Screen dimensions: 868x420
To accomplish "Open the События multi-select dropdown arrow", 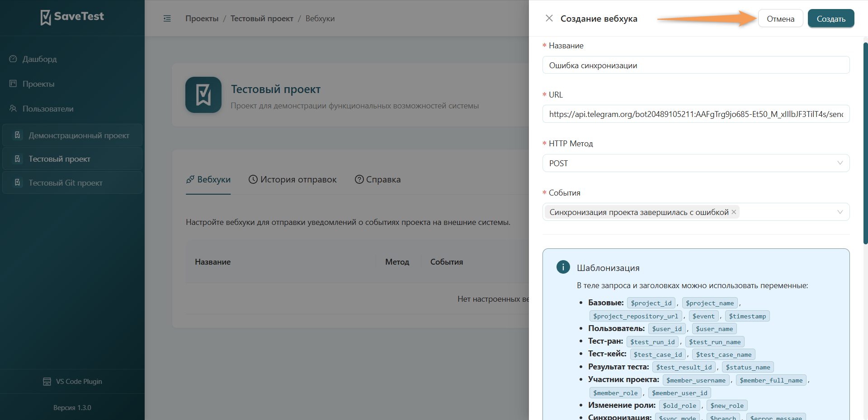I will click(x=840, y=212).
